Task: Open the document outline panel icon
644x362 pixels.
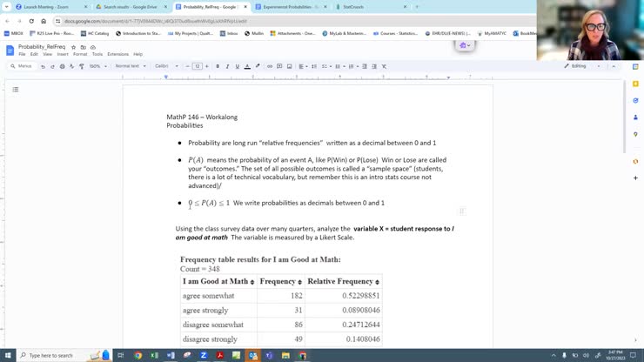Action: click(15, 90)
